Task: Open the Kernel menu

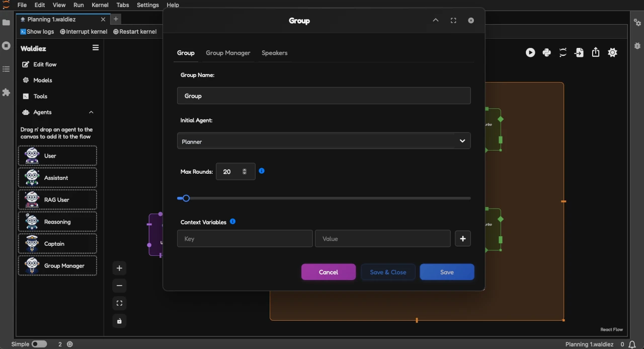Action: click(x=100, y=5)
